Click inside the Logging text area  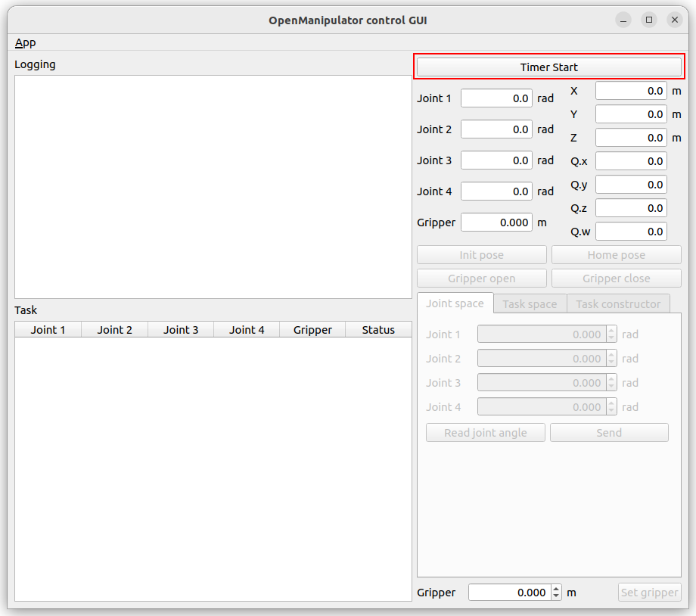pyautogui.click(x=213, y=186)
